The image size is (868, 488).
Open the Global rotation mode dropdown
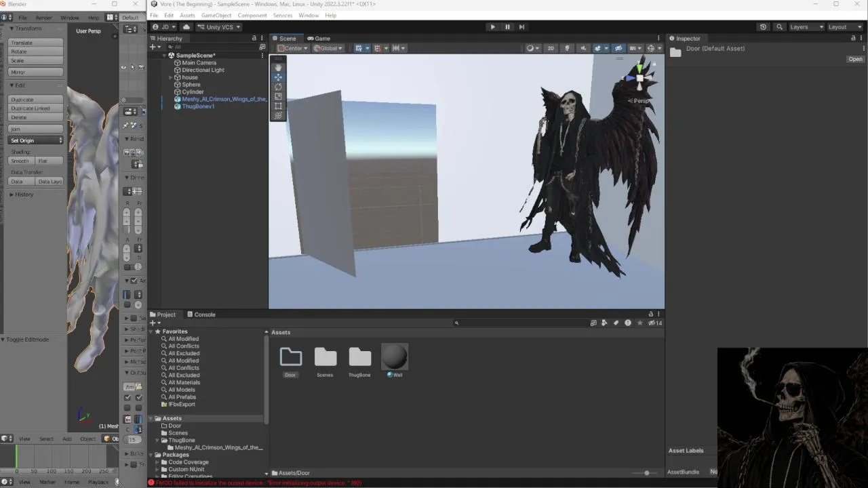(328, 48)
